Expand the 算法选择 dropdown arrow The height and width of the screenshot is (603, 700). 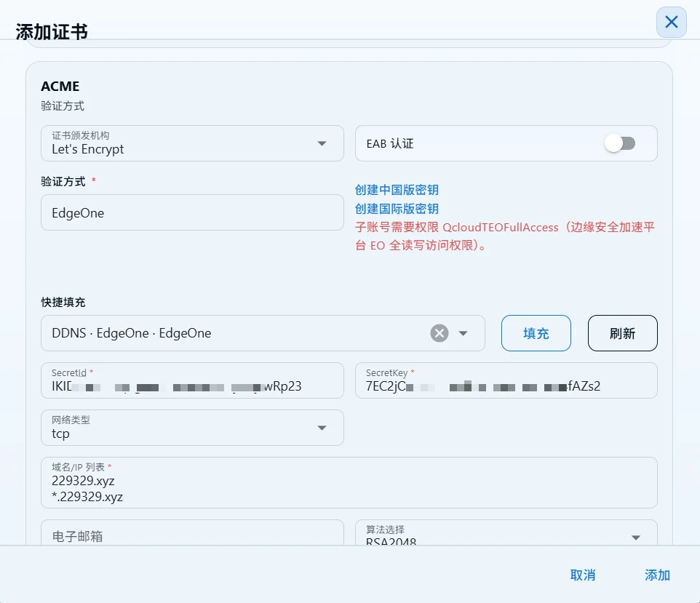click(636, 538)
